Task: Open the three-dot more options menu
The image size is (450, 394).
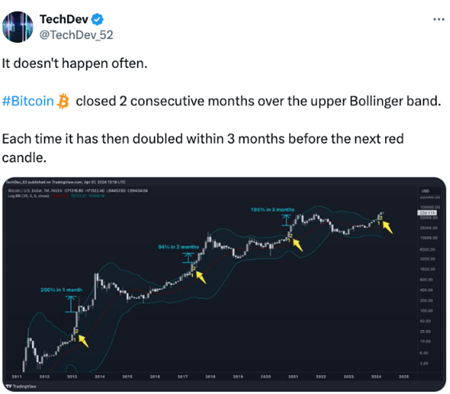Action: tap(439, 19)
